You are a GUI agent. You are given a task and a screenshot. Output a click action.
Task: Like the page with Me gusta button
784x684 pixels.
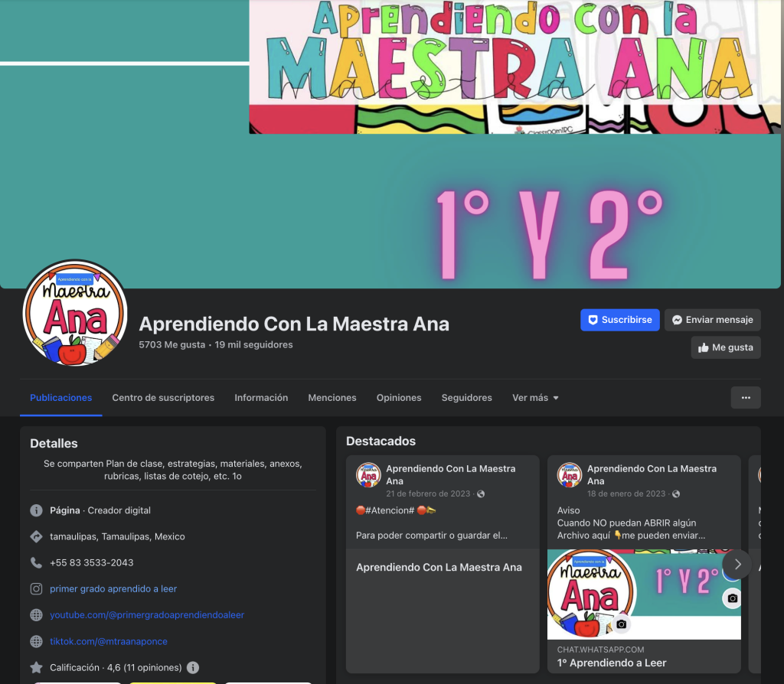725,347
